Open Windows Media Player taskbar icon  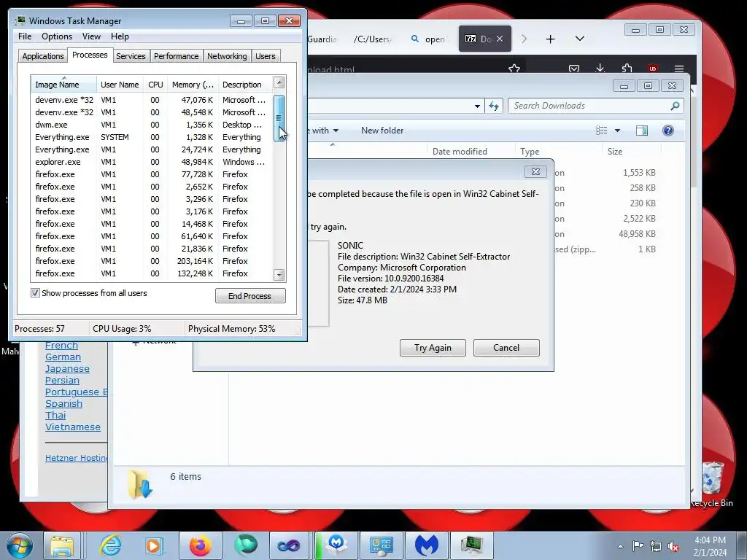[154, 545]
